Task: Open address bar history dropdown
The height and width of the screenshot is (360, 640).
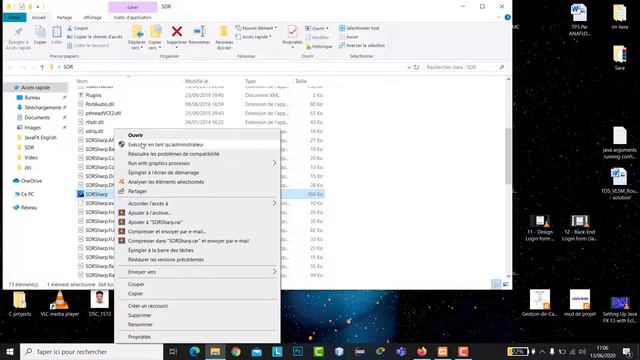Action: (x=409, y=67)
